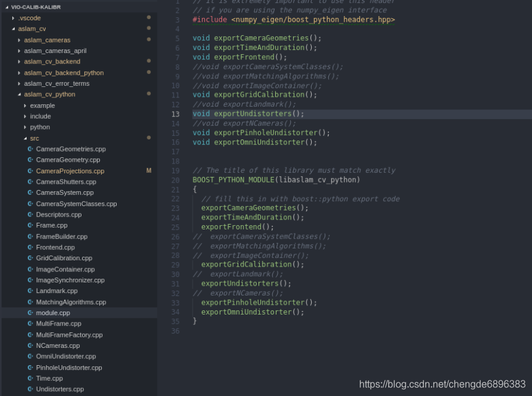
Task: Click the C++ icon of CameraGeometry.cpp
Action: [x=30, y=160]
